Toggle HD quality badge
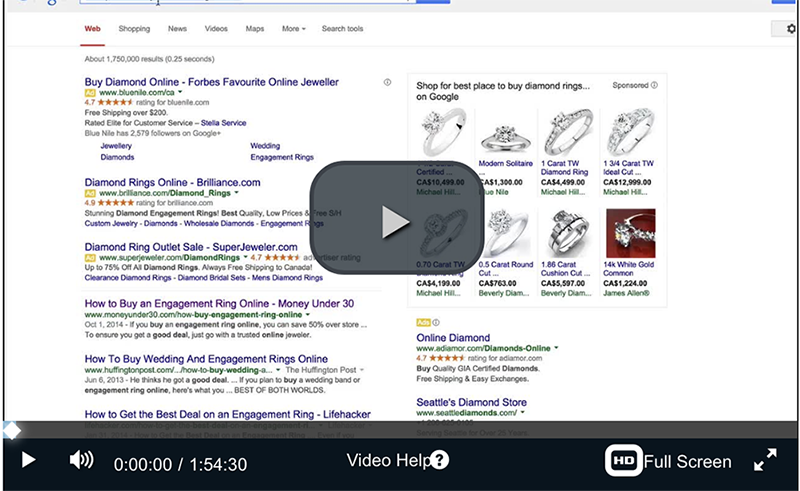Viewport: 800px width, 491px height. (623, 460)
